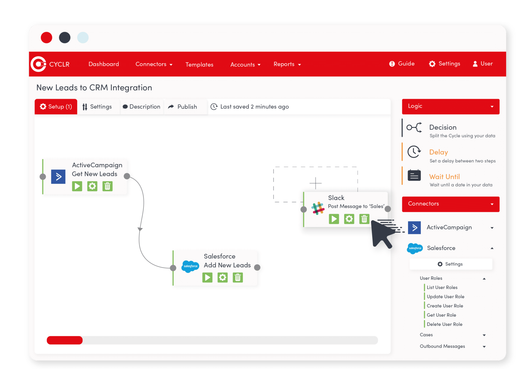The height and width of the screenshot is (392, 532).
Task: Click the input node of Salesforce step
Action: click(173, 268)
